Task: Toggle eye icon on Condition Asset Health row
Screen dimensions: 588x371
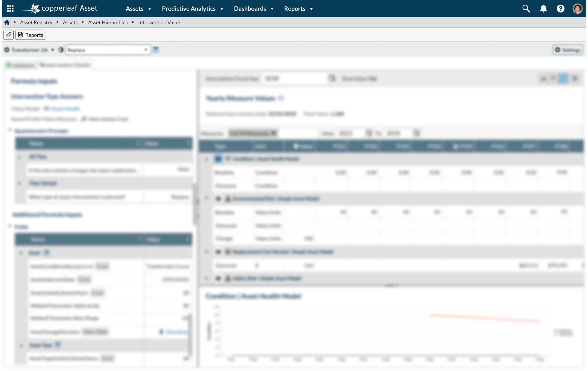Action: tap(218, 159)
